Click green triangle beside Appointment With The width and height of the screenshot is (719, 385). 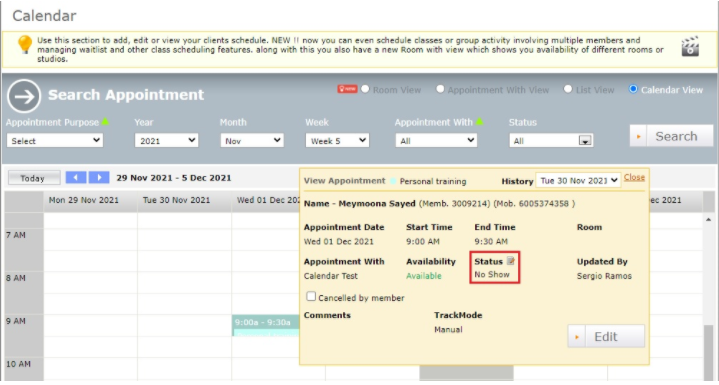tap(479, 121)
